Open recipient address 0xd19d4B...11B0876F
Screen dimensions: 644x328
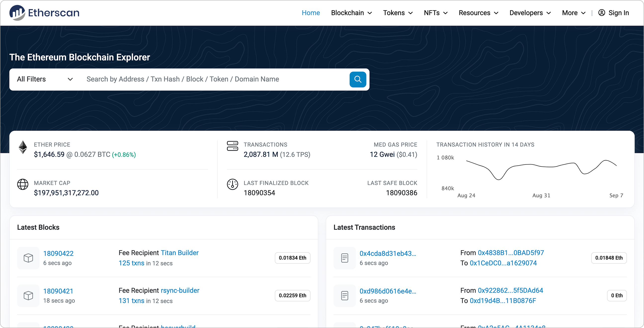tap(503, 301)
